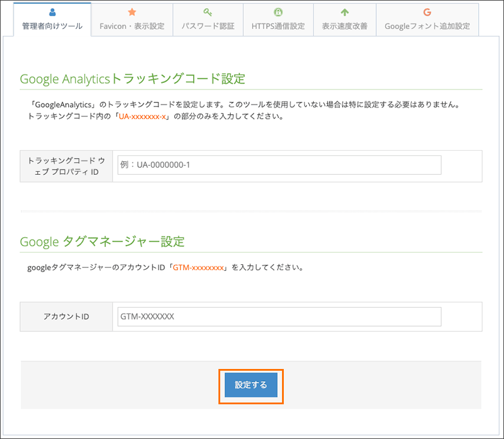
Task: Click the トラッキングコード ウェブ プロパティ ID label
Action: (66, 167)
